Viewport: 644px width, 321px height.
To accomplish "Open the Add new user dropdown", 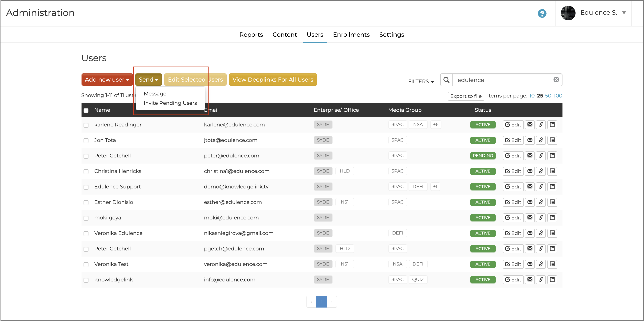I will coord(107,80).
